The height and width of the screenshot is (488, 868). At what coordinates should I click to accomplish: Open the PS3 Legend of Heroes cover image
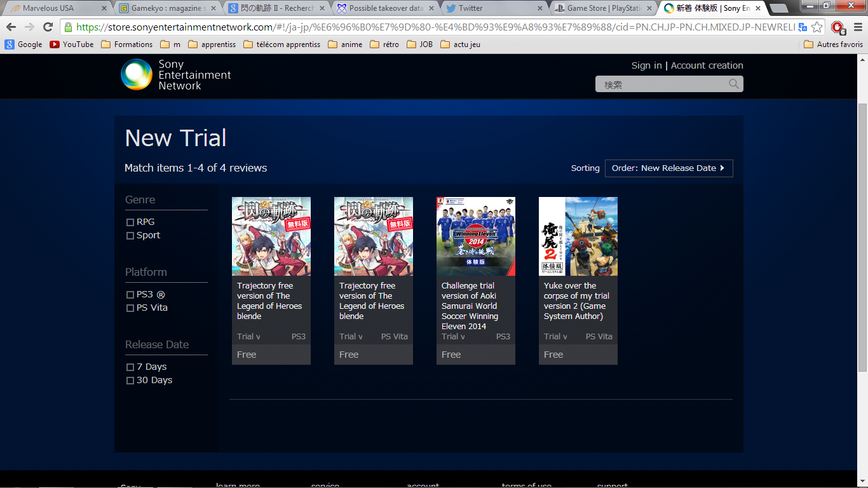pos(271,236)
